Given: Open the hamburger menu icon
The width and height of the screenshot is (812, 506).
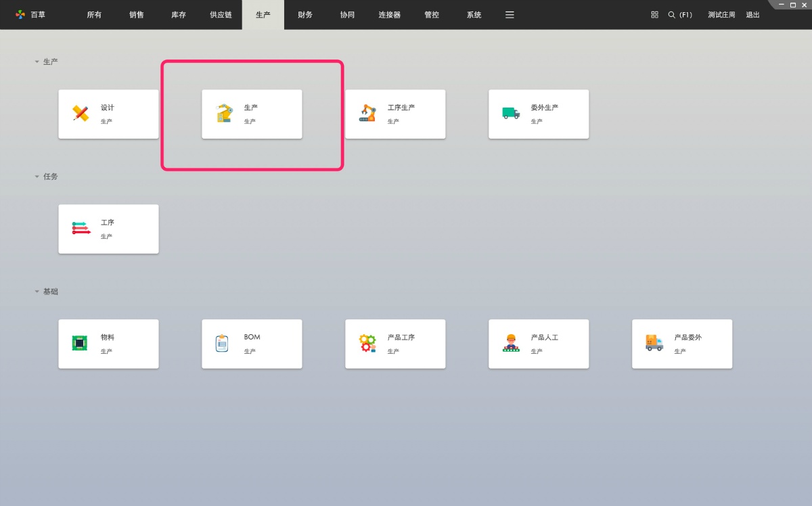Looking at the screenshot, I should tap(510, 15).
